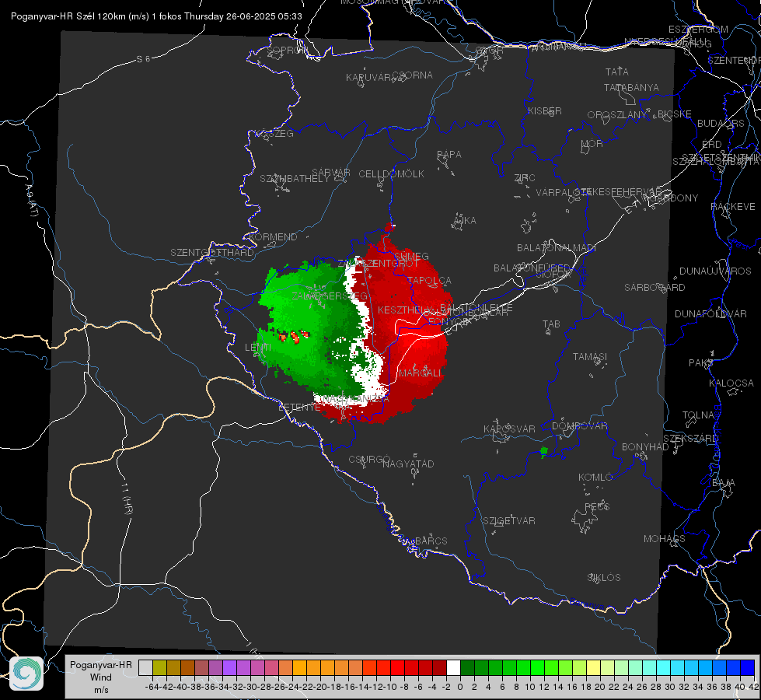Pick the dark red swatch between -4 and -2
Image resolution: width=761 pixels, height=700 pixels.
pyautogui.click(x=439, y=667)
